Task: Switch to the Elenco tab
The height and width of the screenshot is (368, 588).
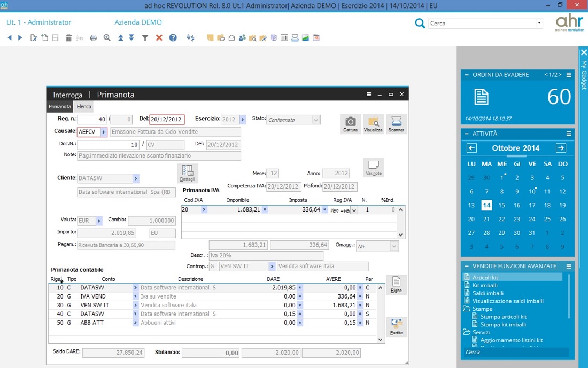Action: coord(84,107)
